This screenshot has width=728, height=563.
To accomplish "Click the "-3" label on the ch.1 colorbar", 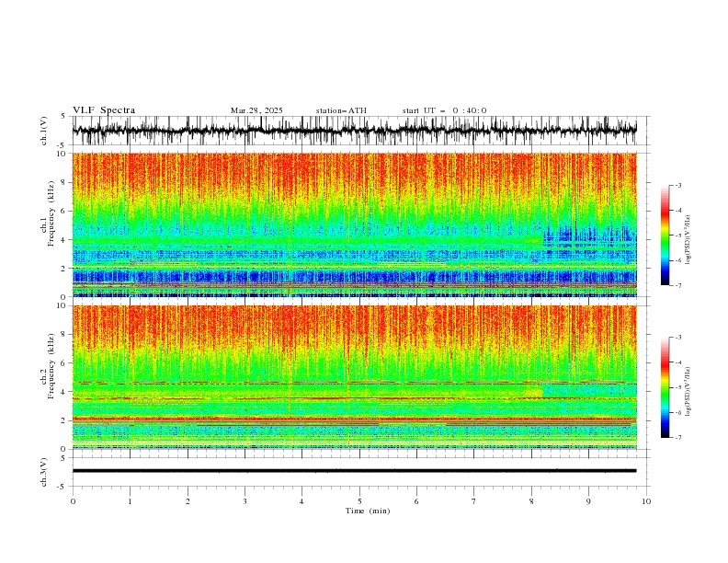I will (x=677, y=185).
